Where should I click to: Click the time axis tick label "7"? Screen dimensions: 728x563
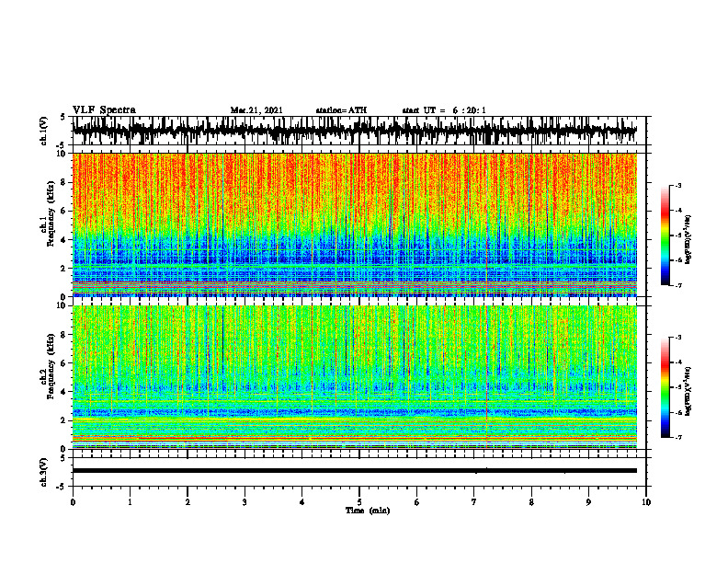(474, 502)
